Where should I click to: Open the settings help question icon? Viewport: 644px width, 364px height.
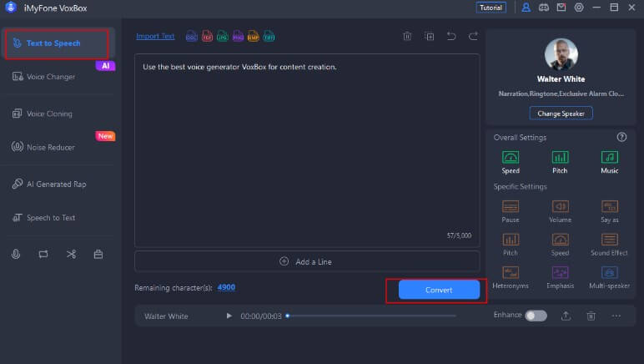point(621,137)
